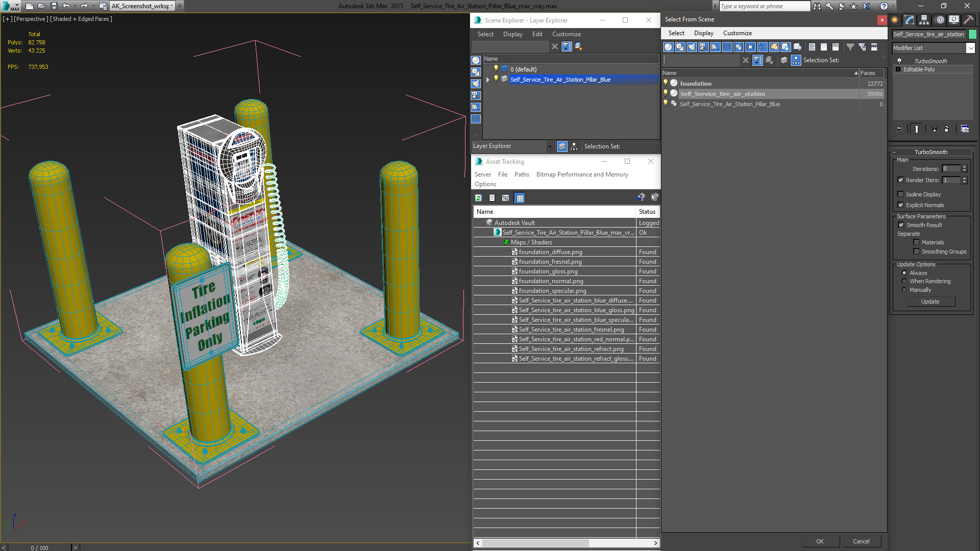Viewport: 980px width, 551px height.
Task: Open Modifier List dropdown
Action: pos(970,48)
